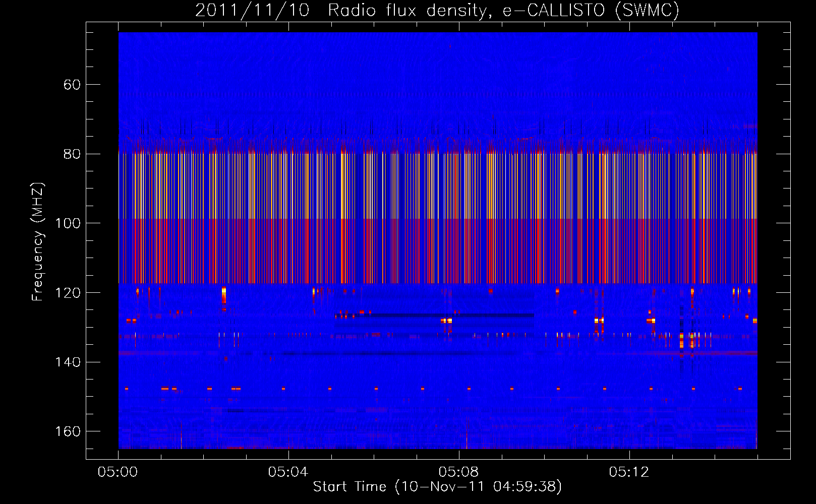The image size is (816, 504).
Task: Click the '80' frequency tick label
Action: (72, 154)
